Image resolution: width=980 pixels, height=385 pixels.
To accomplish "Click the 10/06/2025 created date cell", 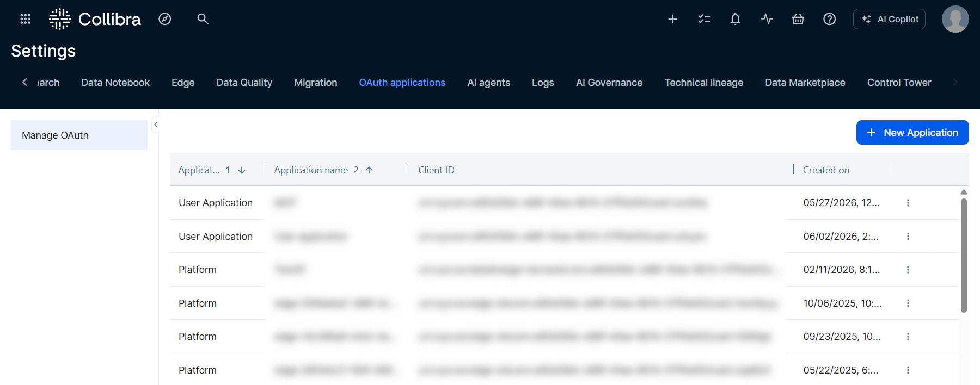I will tap(842, 303).
